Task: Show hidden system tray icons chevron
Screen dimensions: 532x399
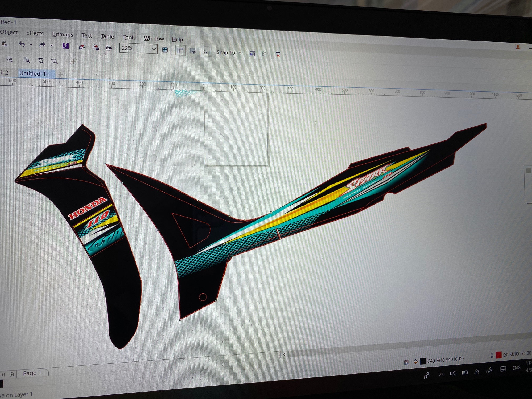Action: (441, 374)
